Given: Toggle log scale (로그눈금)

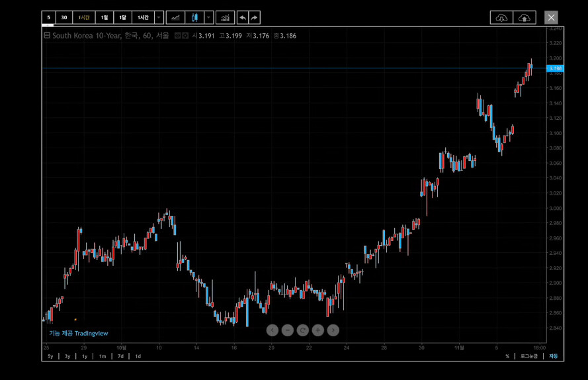Looking at the screenshot, I should [x=529, y=356].
